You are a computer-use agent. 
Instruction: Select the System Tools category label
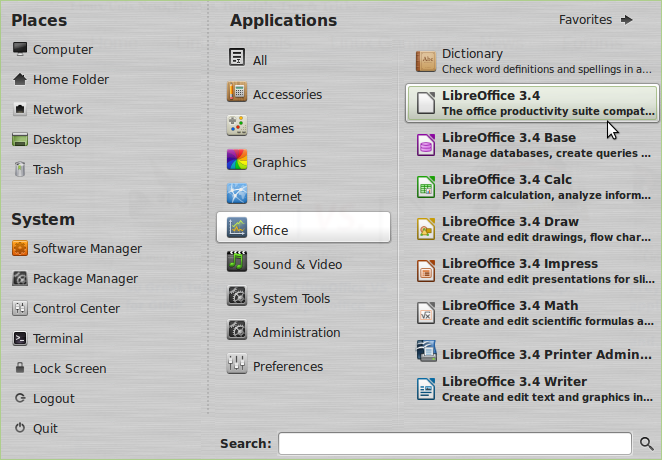point(291,299)
